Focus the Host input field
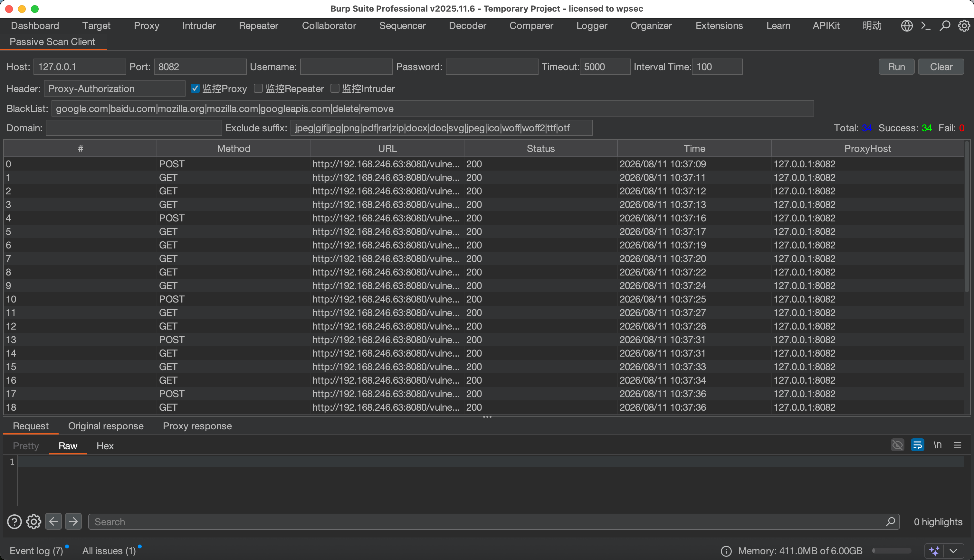 (80, 67)
